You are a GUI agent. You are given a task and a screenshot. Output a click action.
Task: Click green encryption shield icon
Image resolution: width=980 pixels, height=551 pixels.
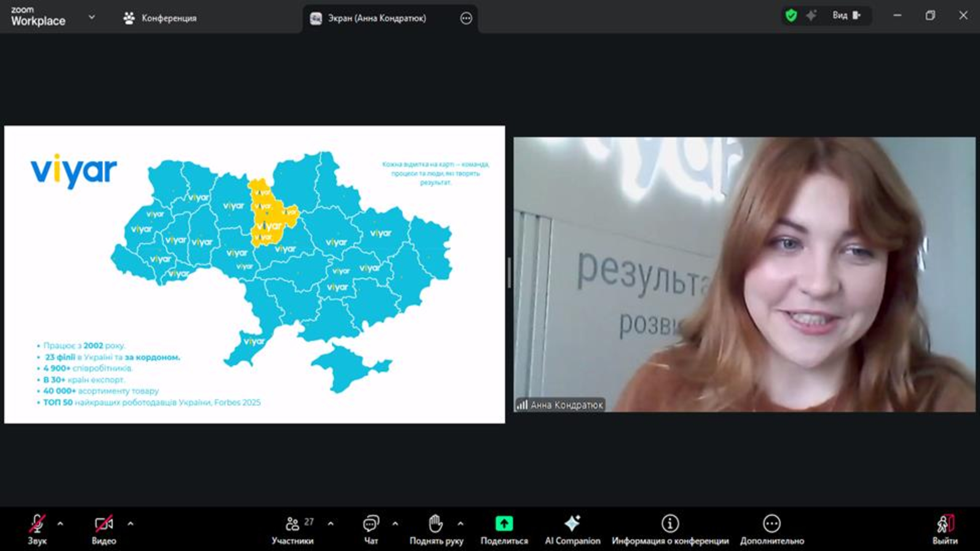click(x=791, y=15)
